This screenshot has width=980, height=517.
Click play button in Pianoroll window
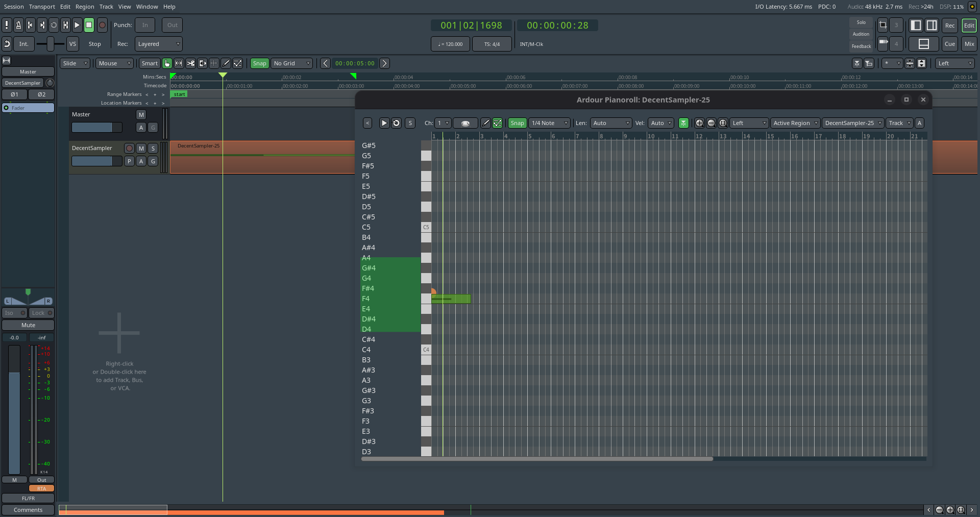pos(384,123)
